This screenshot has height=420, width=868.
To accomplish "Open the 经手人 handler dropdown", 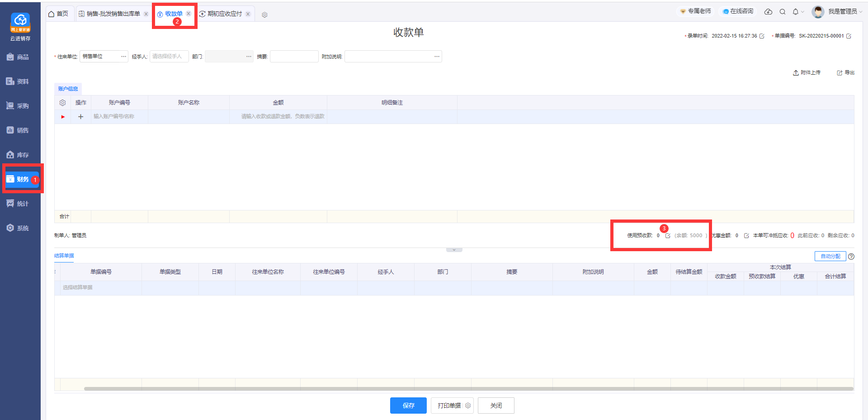I will (x=169, y=57).
